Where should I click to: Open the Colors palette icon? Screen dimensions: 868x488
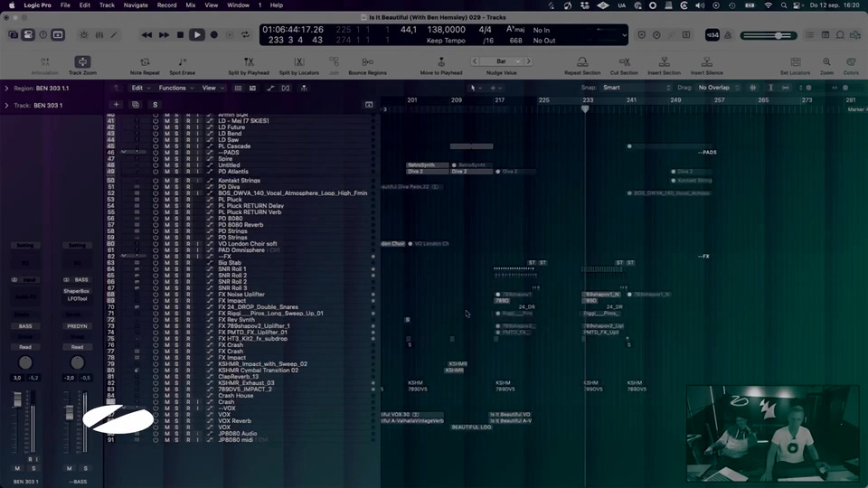pos(851,61)
